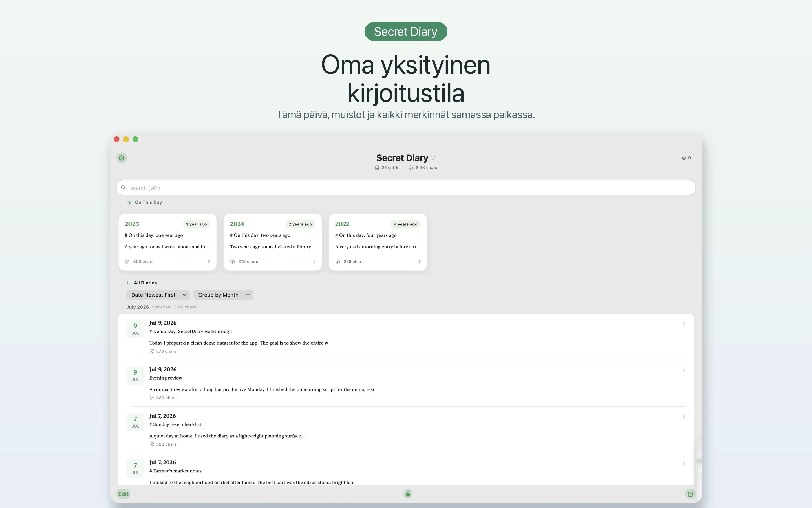
Task: Zoom the window with the green button
Action: point(135,139)
